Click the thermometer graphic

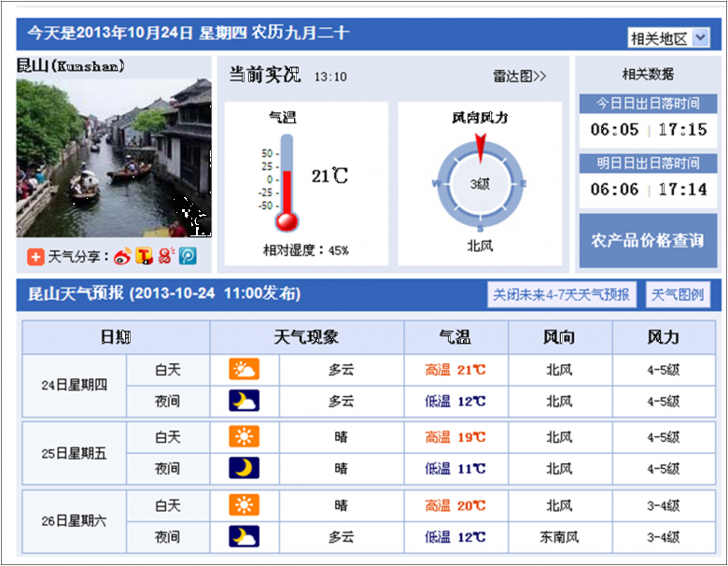(x=287, y=183)
